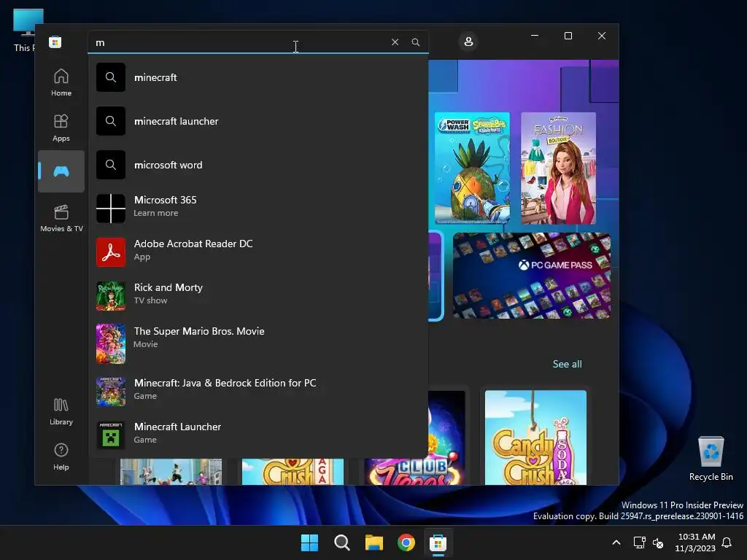
Task: Select the Recycle Bin desktop icon
Action: tap(711, 458)
